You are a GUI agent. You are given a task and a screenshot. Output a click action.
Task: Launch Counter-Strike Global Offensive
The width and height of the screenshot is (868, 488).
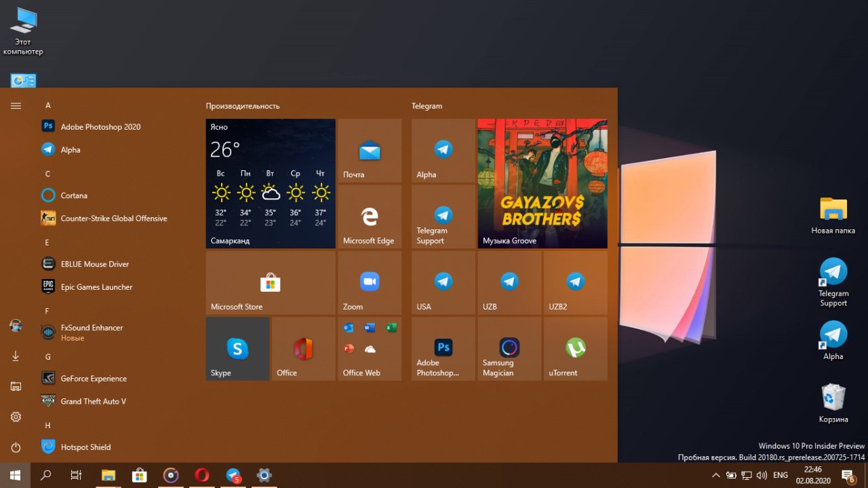point(115,219)
